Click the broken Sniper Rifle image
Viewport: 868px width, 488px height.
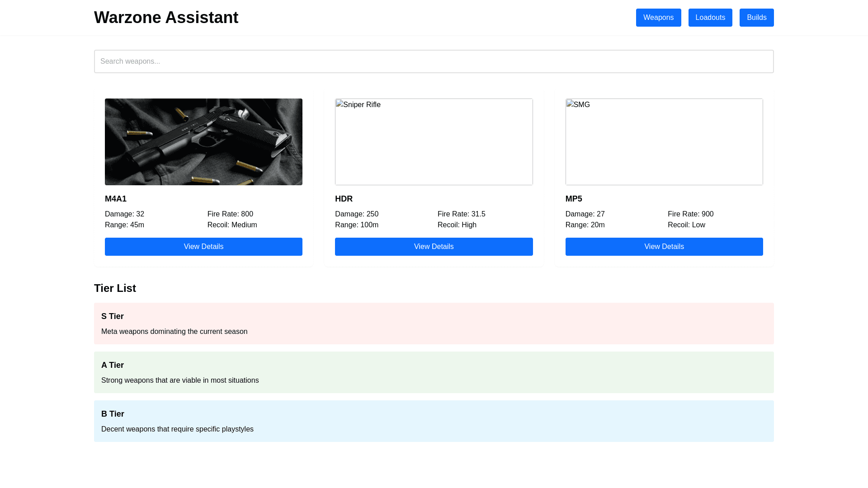(x=434, y=142)
